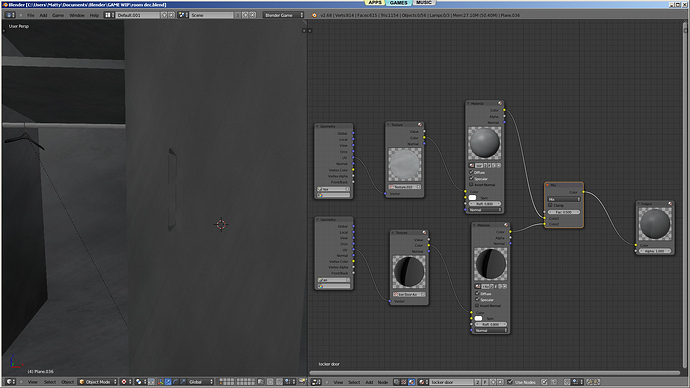
Task: Click the first layer button in layers grid
Action: [x=221, y=380]
